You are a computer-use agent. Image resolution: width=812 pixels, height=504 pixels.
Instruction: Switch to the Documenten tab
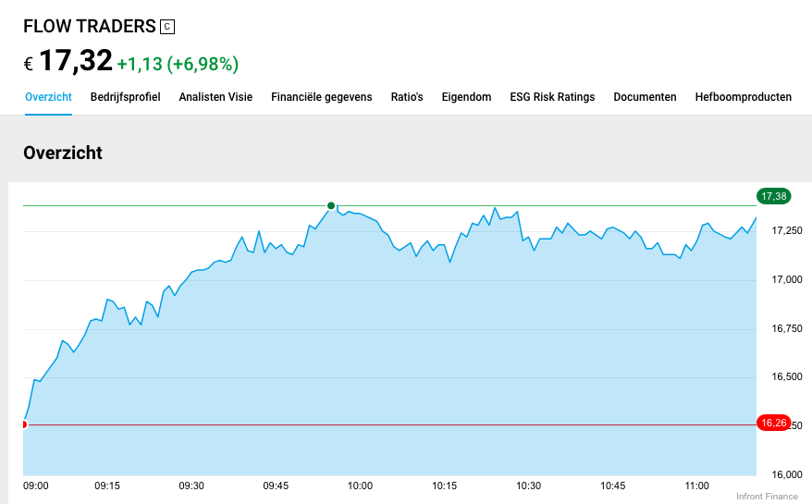(645, 97)
